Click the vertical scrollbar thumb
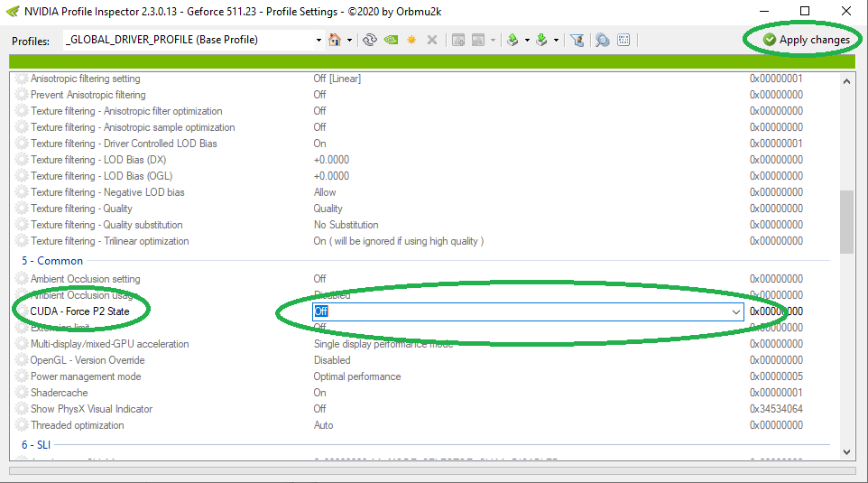 (x=846, y=222)
